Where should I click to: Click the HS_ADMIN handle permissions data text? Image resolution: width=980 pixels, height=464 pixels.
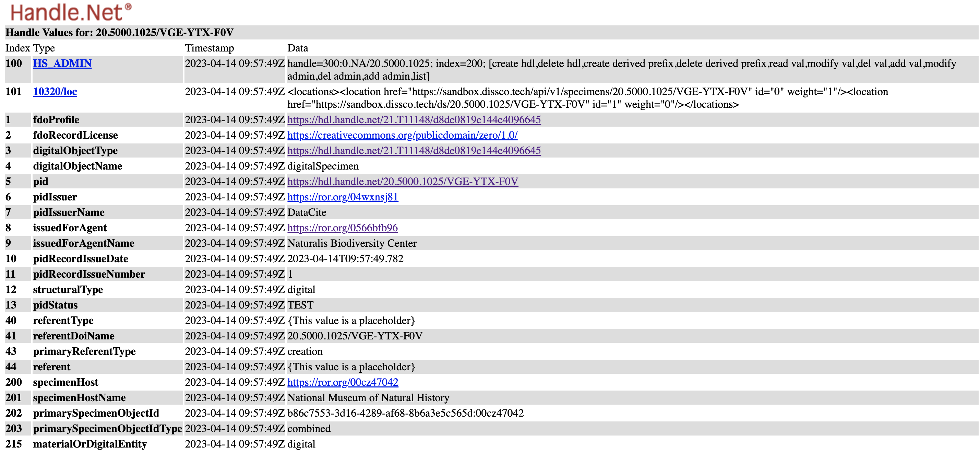pyautogui.click(x=622, y=70)
